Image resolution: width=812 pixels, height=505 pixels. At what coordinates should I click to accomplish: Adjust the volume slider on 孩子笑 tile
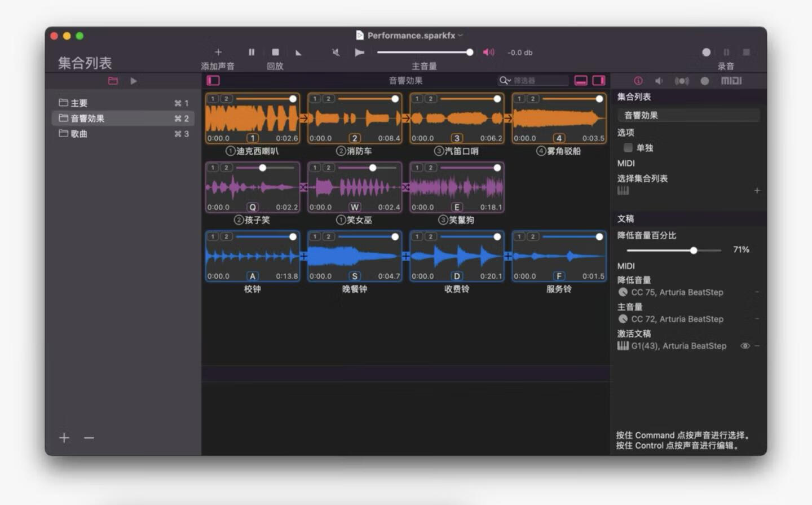tap(266, 168)
